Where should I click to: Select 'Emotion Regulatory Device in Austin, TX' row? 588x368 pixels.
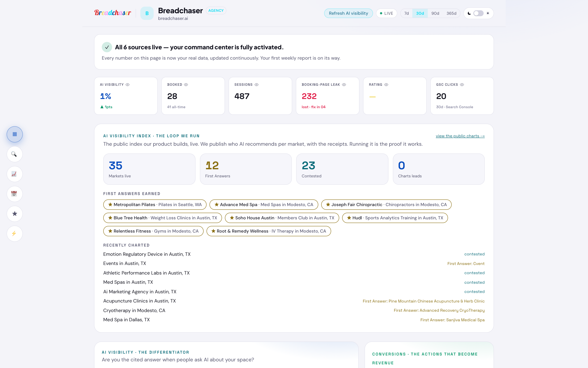[x=294, y=254]
